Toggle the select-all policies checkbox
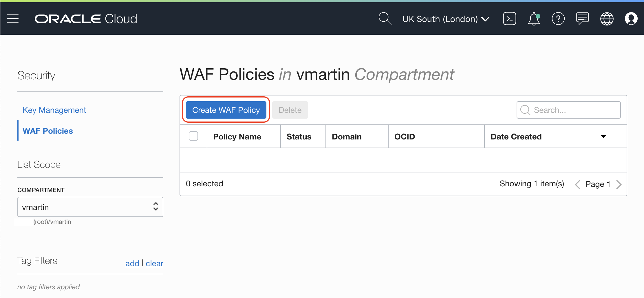This screenshot has width=644, height=298. click(193, 136)
